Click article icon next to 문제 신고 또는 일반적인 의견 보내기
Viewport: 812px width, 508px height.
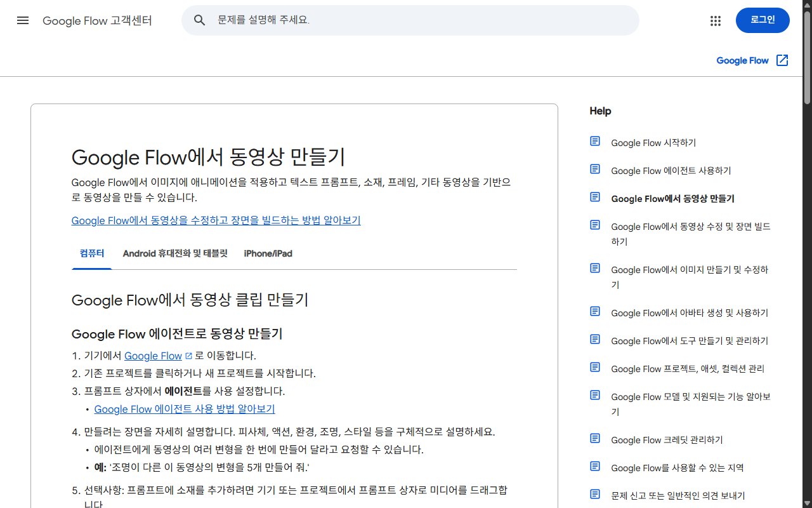(x=595, y=494)
